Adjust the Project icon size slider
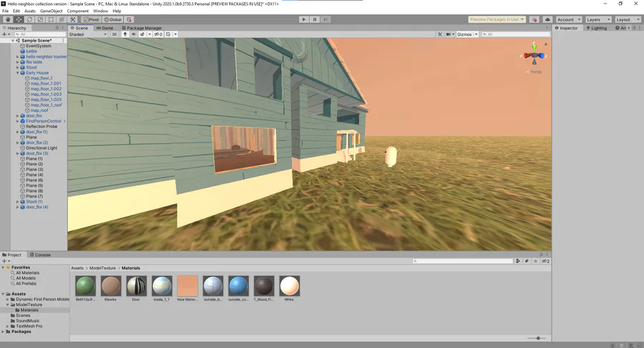This screenshot has width=644, height=348. [537, 338]
